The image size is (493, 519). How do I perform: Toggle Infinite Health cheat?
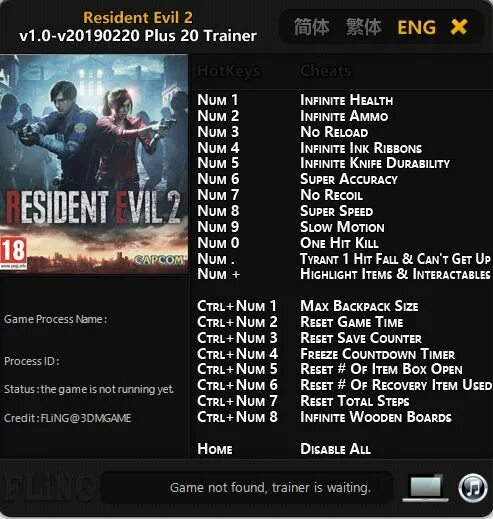[x=347, y=100]
